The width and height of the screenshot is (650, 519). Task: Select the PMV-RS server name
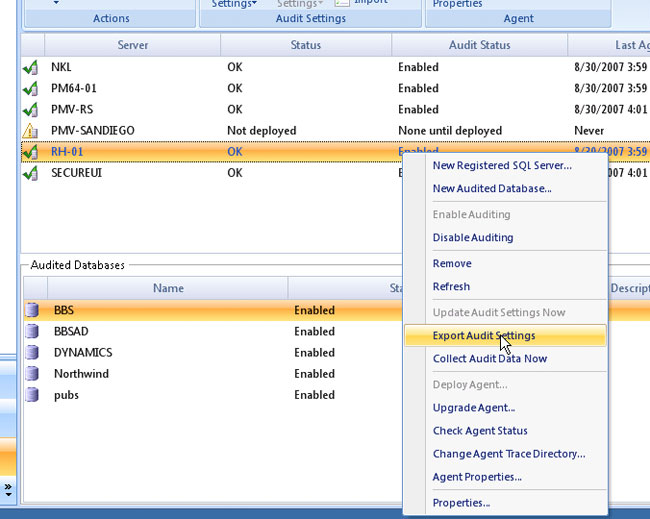tap(72, 109)
